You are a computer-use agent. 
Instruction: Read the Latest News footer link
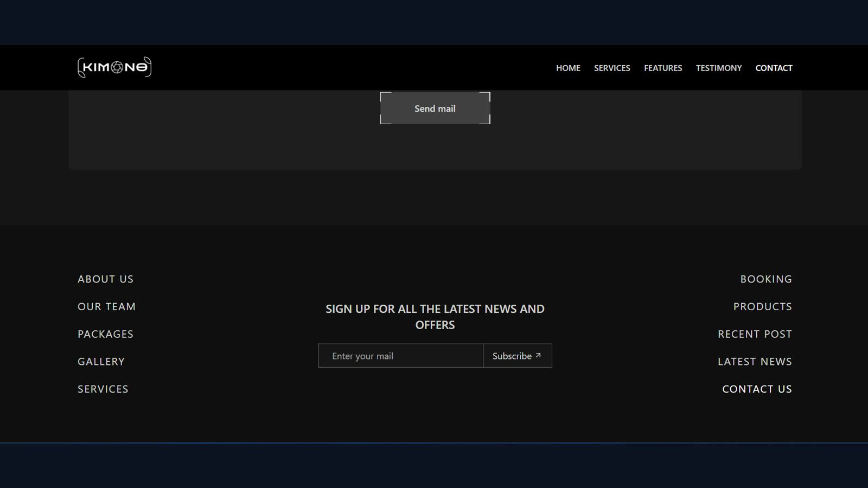(755, 362)
